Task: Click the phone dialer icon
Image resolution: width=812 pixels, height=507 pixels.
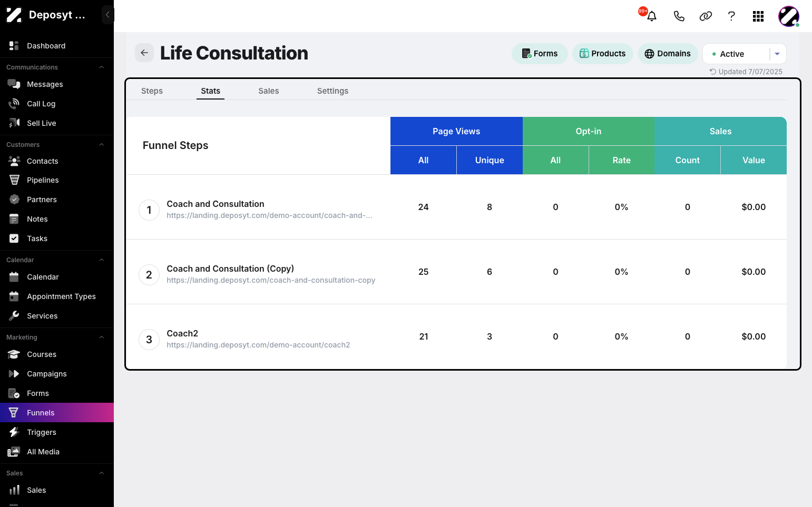Action: tap(679, 16)
